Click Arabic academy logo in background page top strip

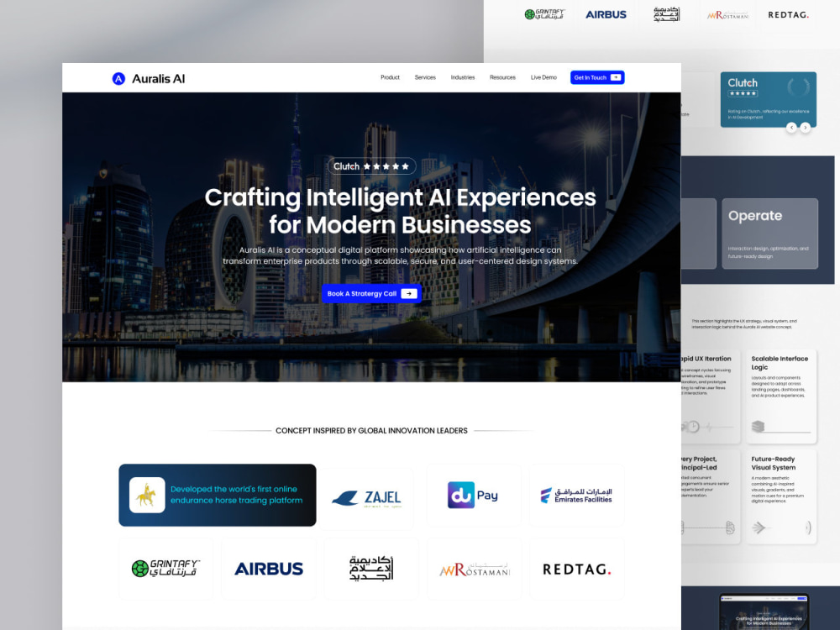666,14
